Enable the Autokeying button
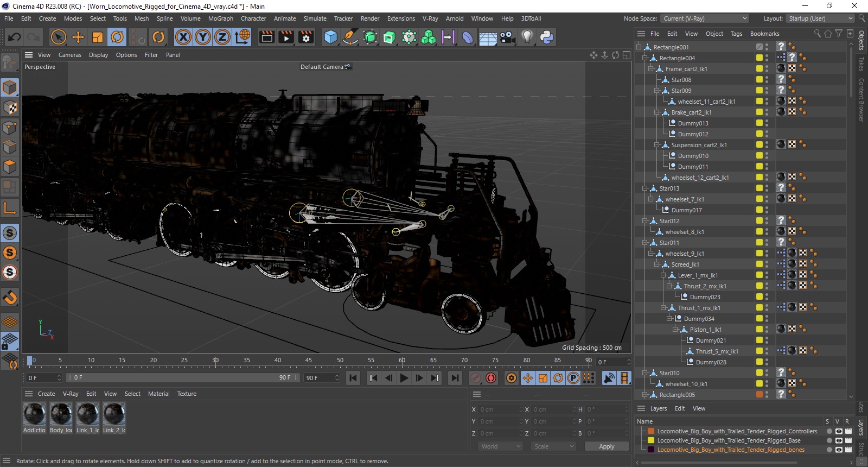Screen dimensions: 868x467 click(x=491, y=378)
